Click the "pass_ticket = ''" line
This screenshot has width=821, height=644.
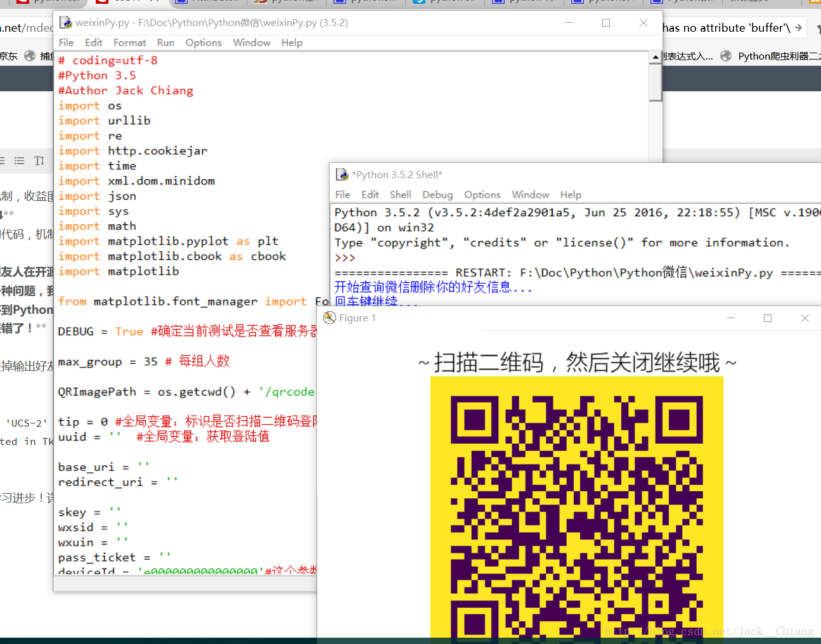[x=115, y=558]
